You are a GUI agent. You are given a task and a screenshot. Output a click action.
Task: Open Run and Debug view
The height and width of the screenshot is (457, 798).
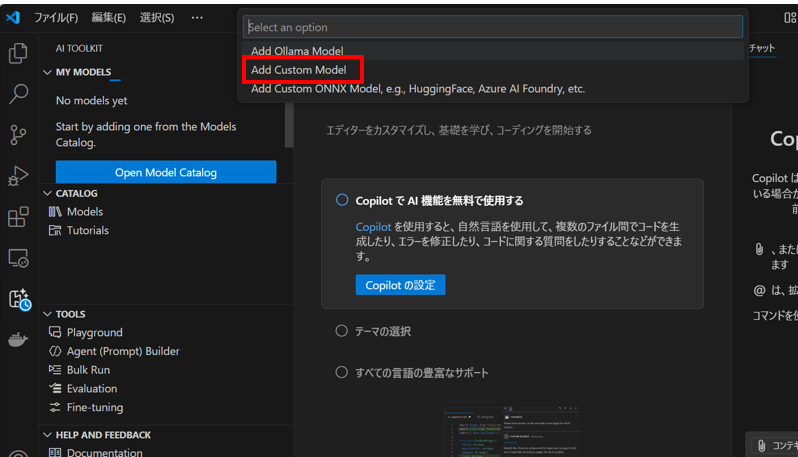tap(18, 176)
